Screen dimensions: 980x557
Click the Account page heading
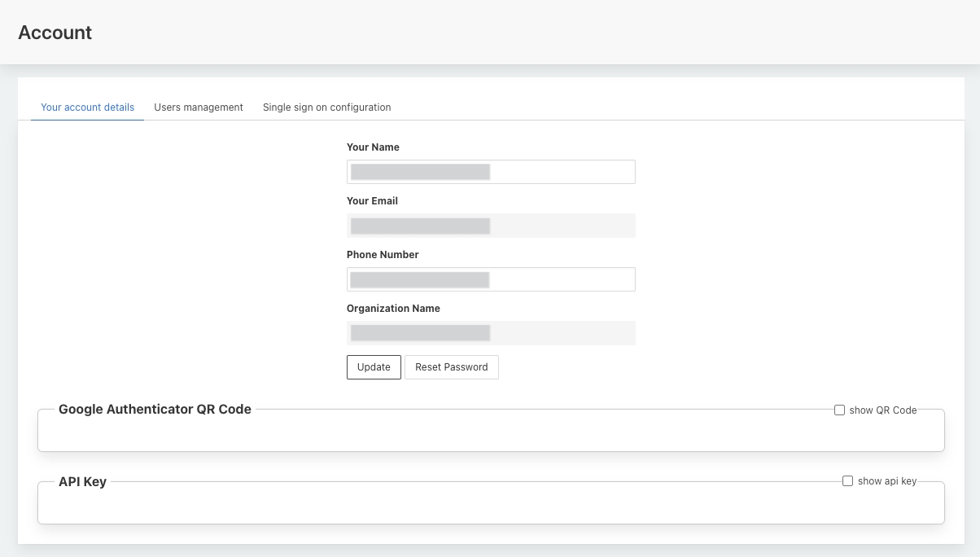55,33
